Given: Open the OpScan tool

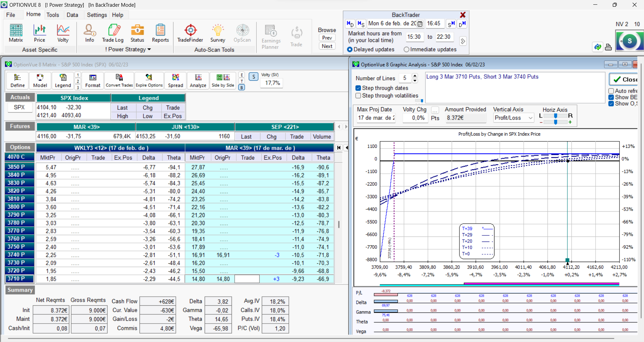Looking at the screenshot, I should click(242, 33).
